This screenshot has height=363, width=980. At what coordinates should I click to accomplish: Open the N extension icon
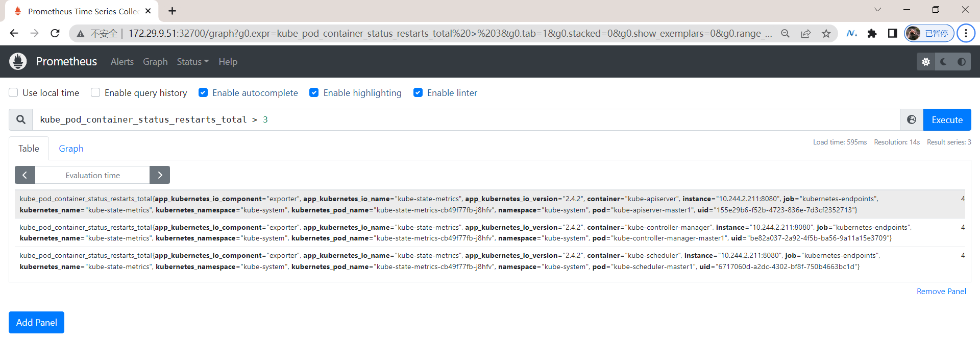pos(851,34)
